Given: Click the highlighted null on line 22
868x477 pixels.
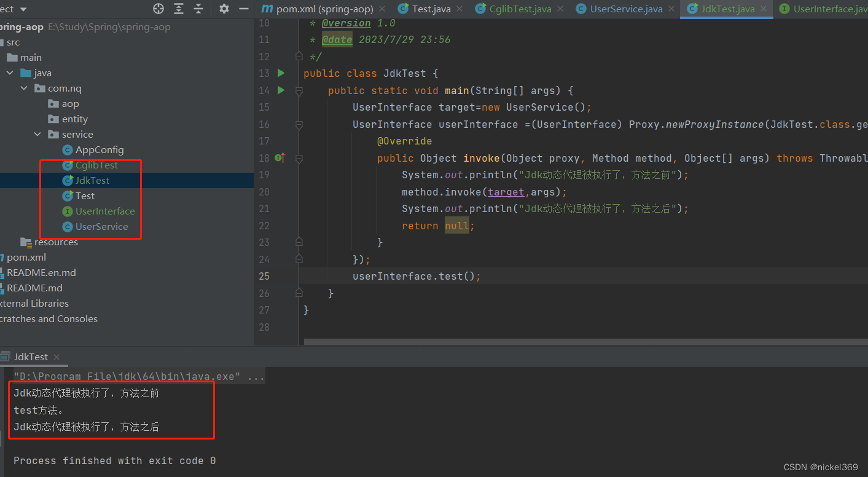Looking at the screenshot, I should click(x=457, y=226).
